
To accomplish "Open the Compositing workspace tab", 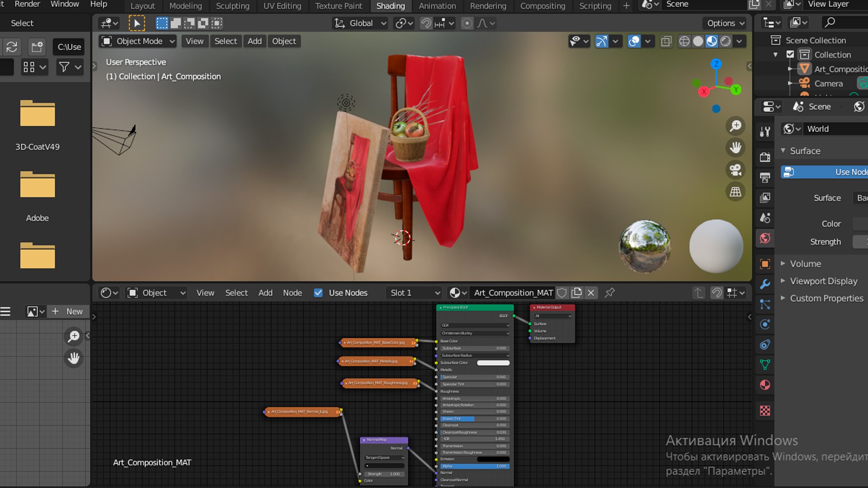I will pos(542,6).
